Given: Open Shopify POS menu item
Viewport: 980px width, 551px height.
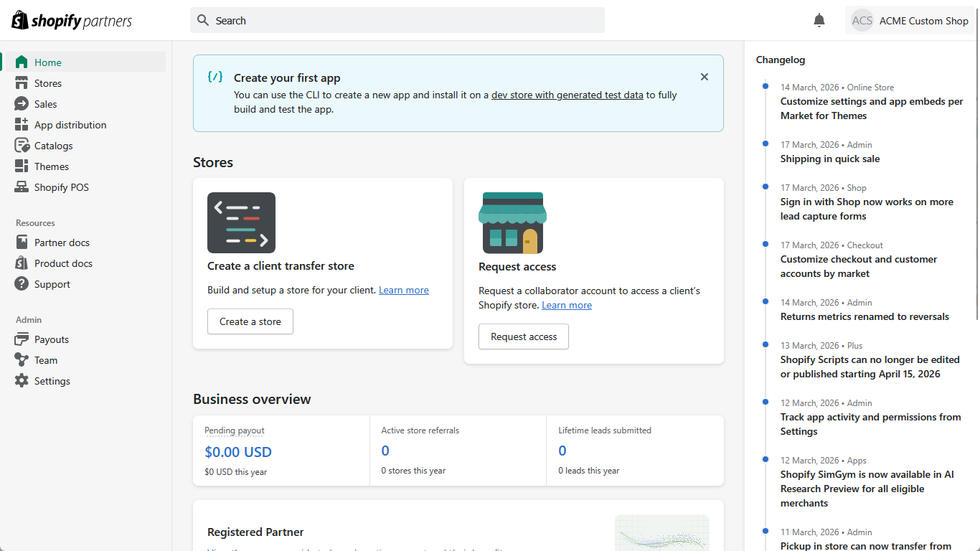Looking at the screenshot, I should [85, 187].
